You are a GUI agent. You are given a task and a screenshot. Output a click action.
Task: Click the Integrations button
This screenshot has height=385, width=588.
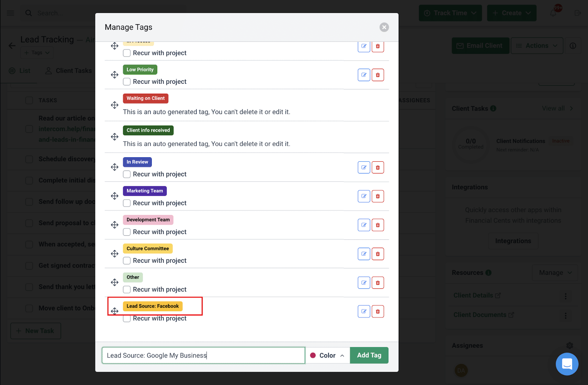pos(513,241)
